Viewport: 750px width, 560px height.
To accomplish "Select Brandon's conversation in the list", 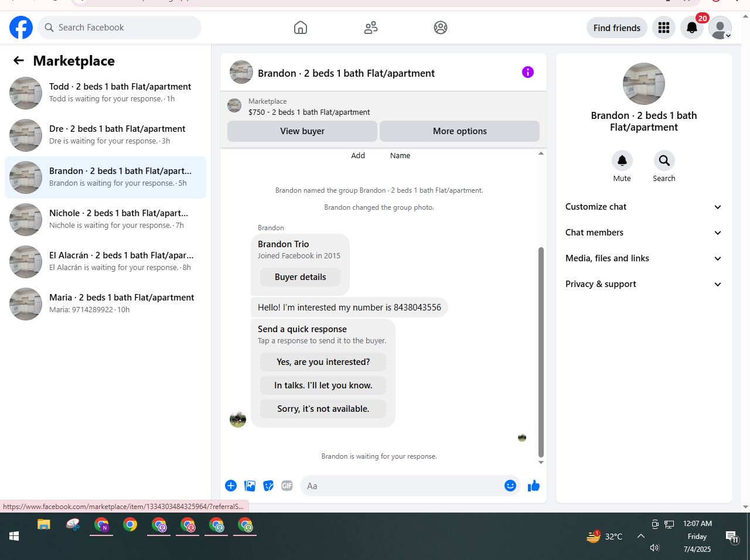I will click(x=105, y=177).
